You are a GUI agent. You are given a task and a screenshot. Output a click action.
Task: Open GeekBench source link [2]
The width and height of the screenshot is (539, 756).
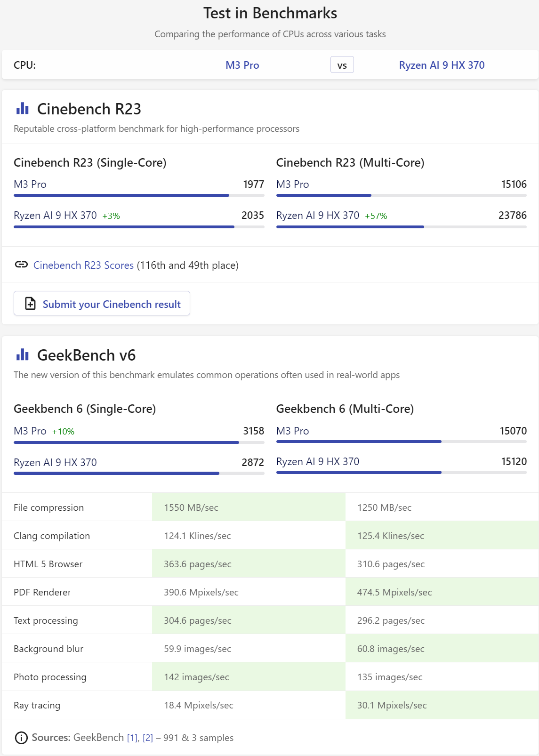coord(148,738)
